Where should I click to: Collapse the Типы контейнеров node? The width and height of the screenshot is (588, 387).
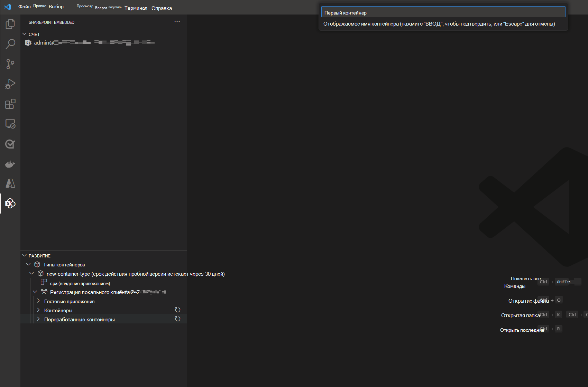tap(29, 265)
